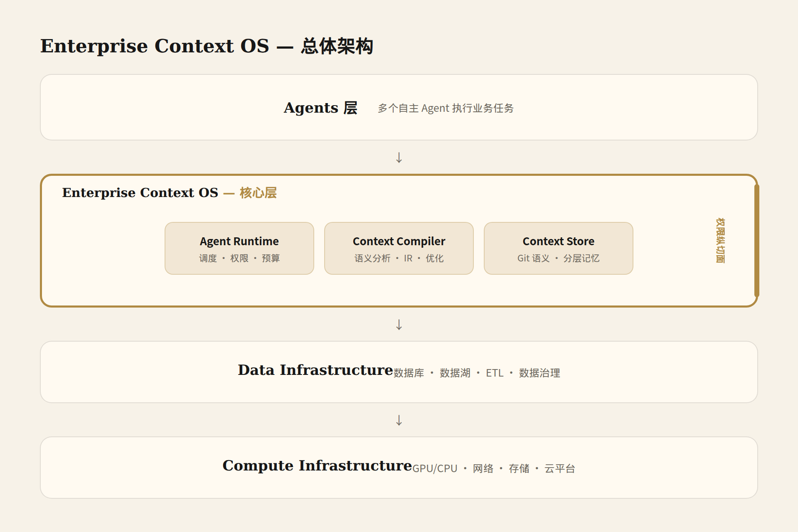The height and width of the screenshot is (532, 798).
Task: Select the Context Store card
Action: 559,248
